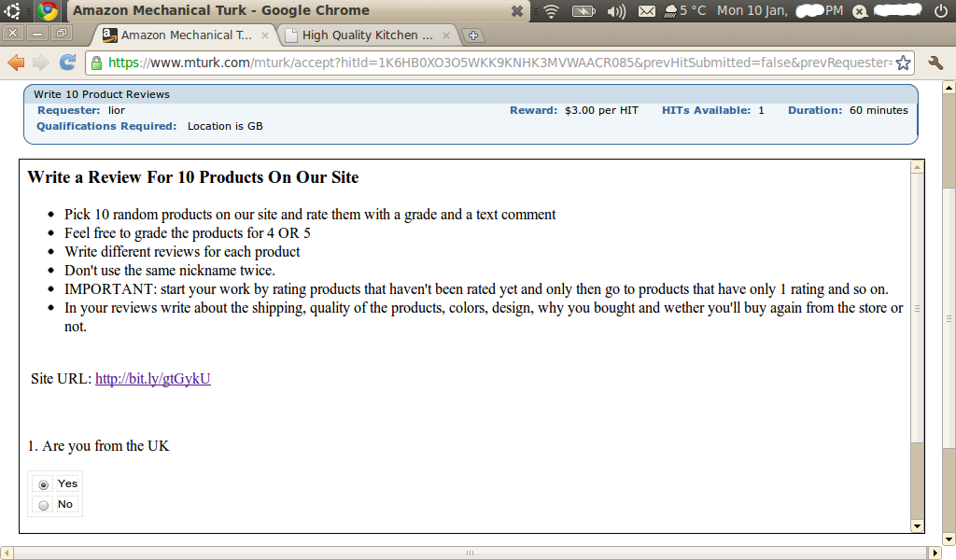Click the Ubuntu logo in top panel
Screen dimensions: 956x560
pos(12,11)
